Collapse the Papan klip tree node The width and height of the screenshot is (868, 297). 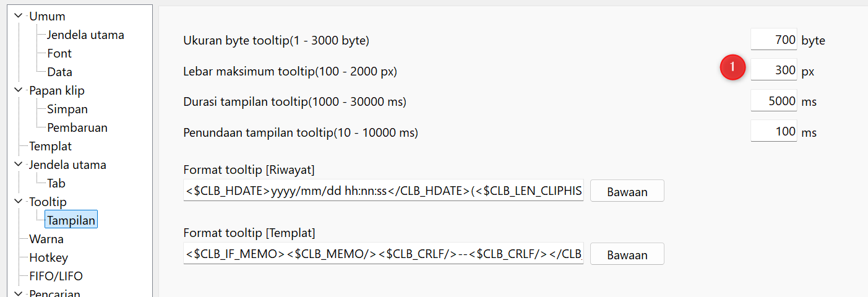point(17,90)
